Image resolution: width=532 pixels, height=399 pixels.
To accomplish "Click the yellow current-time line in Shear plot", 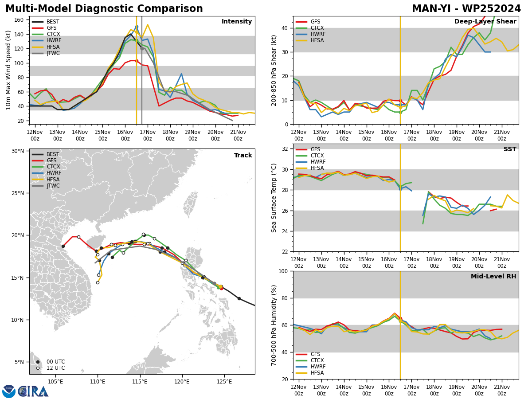I will (400, 70).
